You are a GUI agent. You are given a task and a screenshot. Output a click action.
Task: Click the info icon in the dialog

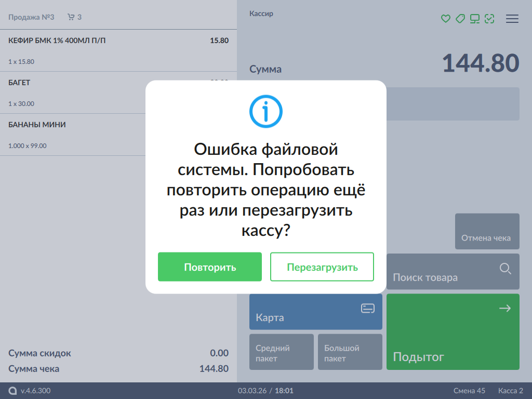[265, 111]
